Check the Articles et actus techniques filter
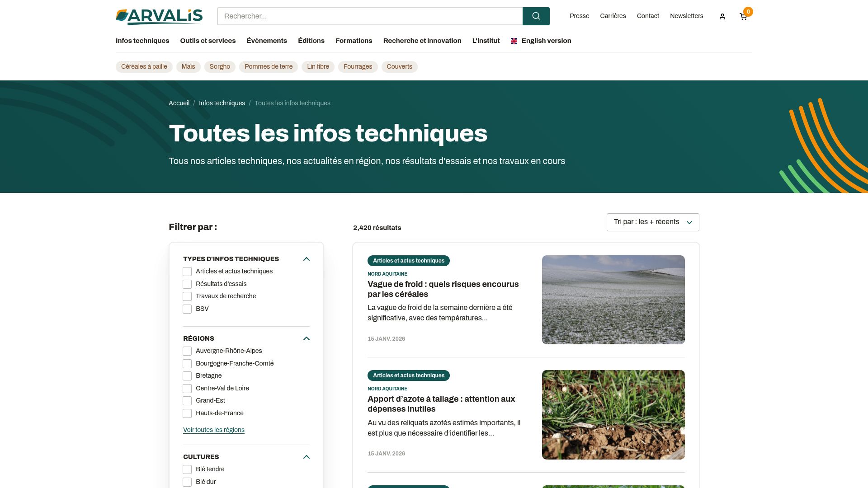The image size is (868, 488). [x=187, y=272]
